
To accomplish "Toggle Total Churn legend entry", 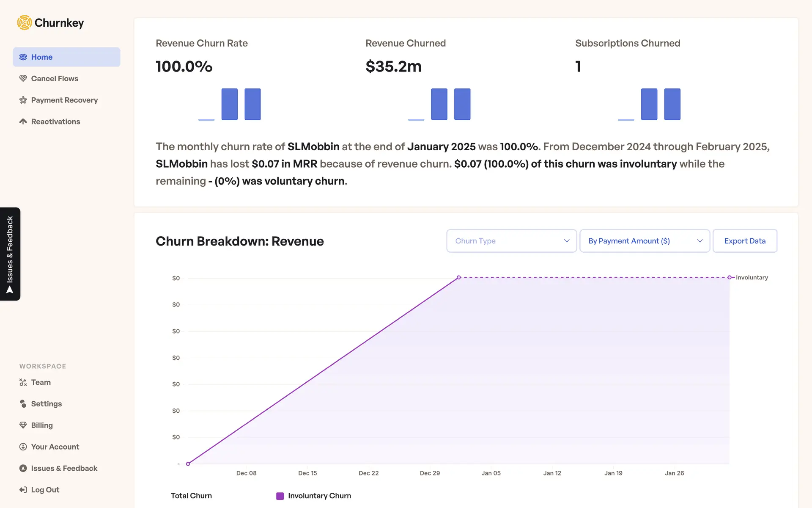I will 191,496.
